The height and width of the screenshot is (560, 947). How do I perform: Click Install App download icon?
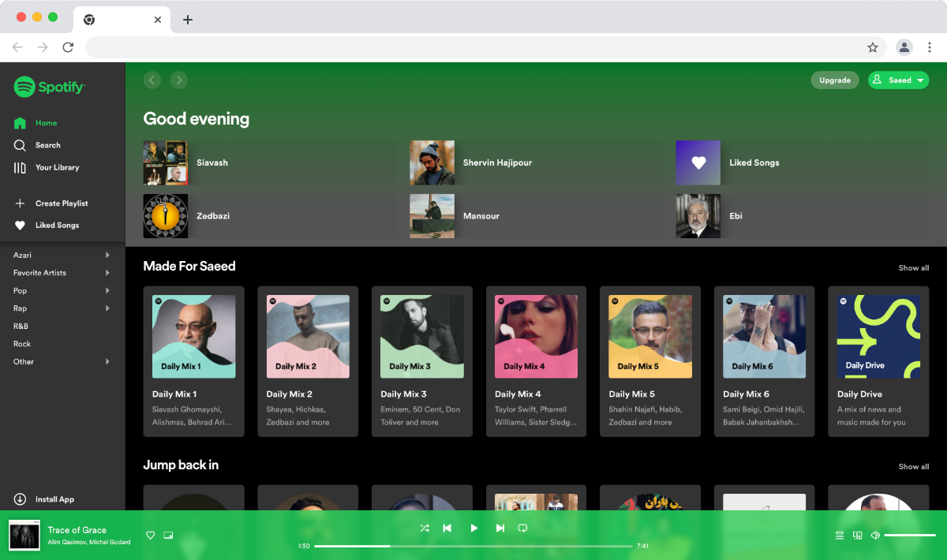click(x=21, y=499)
